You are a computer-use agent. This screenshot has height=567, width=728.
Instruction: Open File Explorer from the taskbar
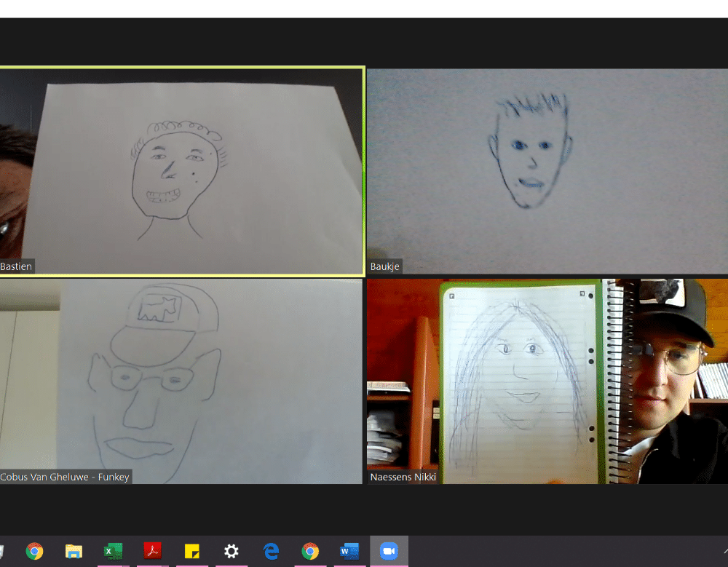(x=74, y=551)
